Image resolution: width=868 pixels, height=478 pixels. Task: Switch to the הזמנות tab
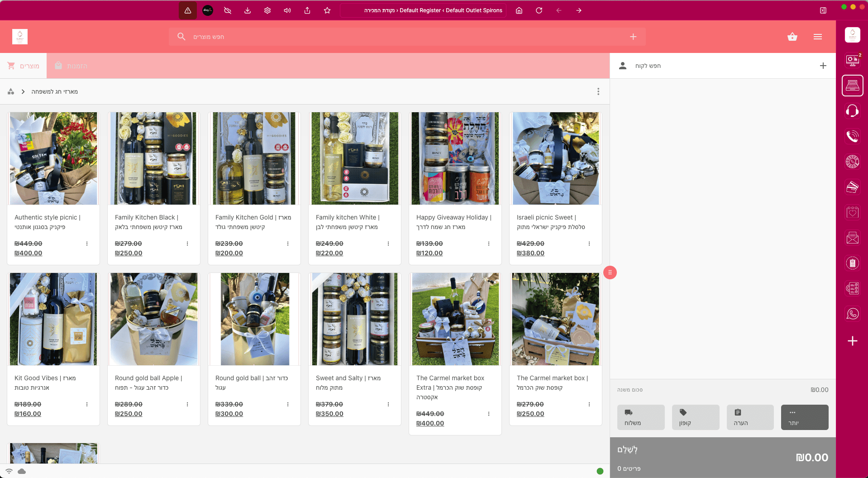pos(71,66)
